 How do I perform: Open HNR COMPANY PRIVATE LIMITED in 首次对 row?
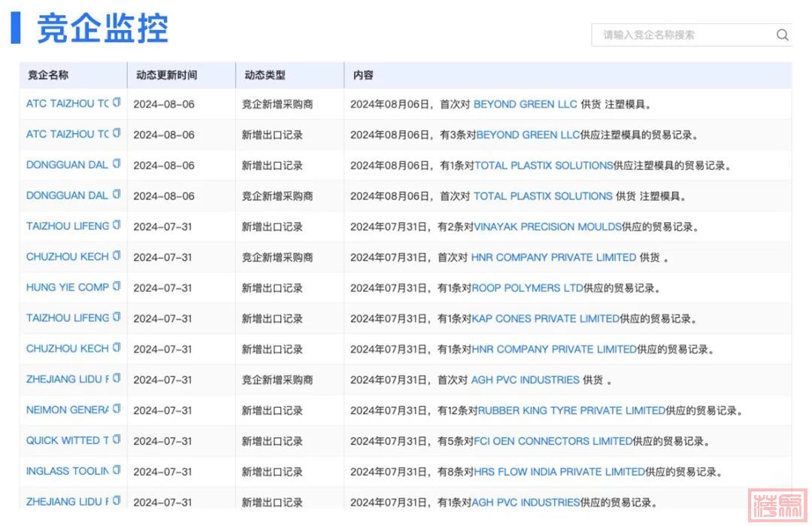(553, 257)
